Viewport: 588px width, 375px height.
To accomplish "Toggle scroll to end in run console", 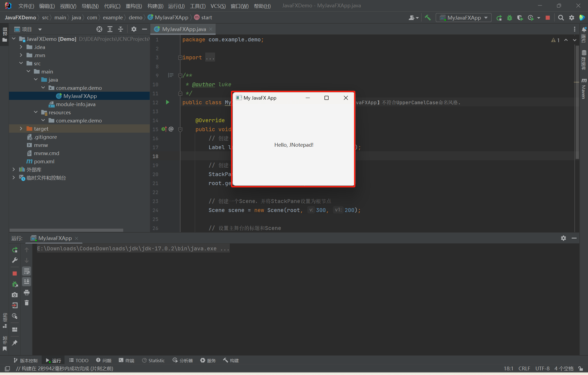I will tap(27, 282).
